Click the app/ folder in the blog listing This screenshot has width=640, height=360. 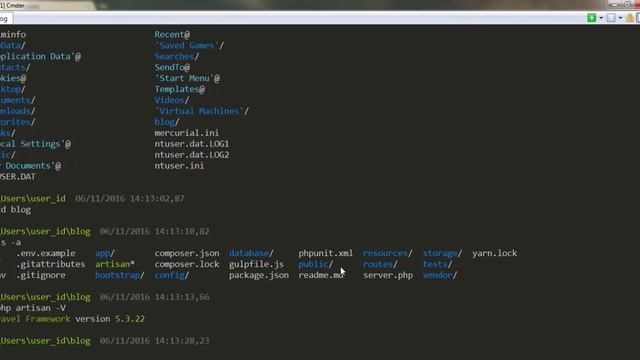point(105,253)
